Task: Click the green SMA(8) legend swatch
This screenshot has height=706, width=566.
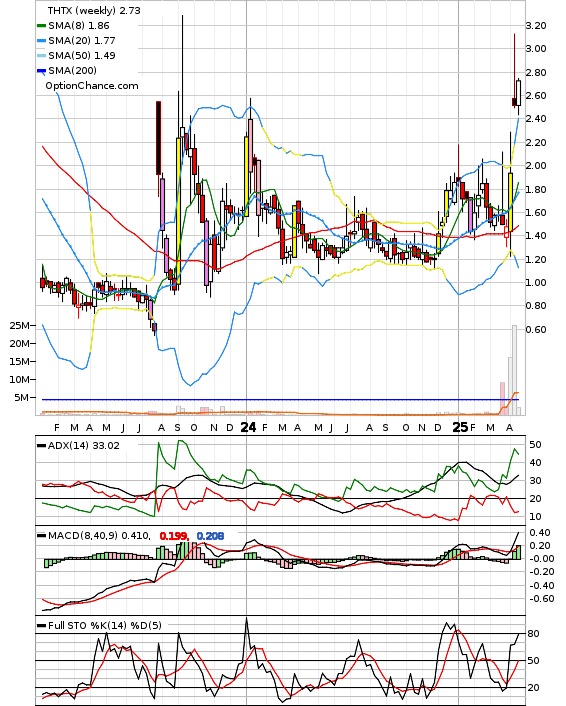Action: coord(41,26)
